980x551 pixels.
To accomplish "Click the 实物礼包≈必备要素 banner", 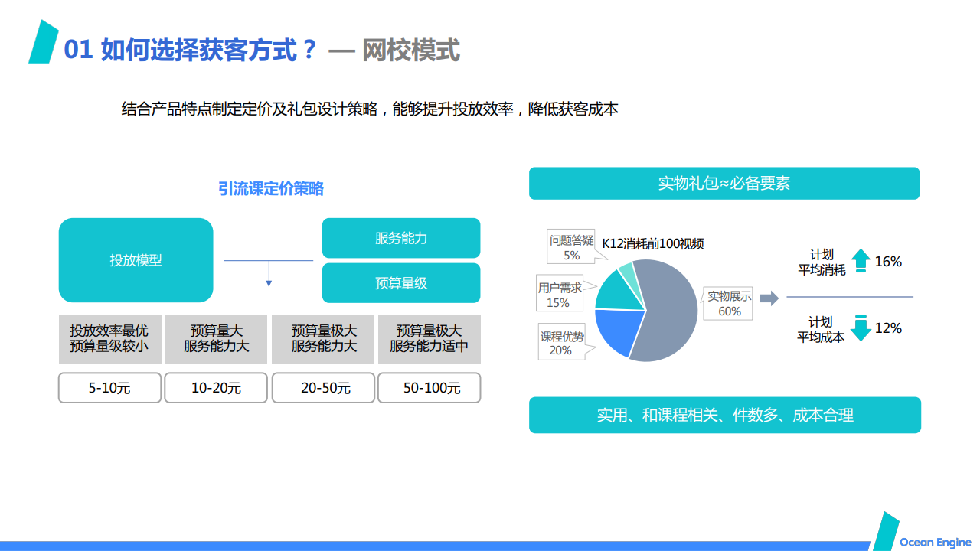I will pos(724,184).
